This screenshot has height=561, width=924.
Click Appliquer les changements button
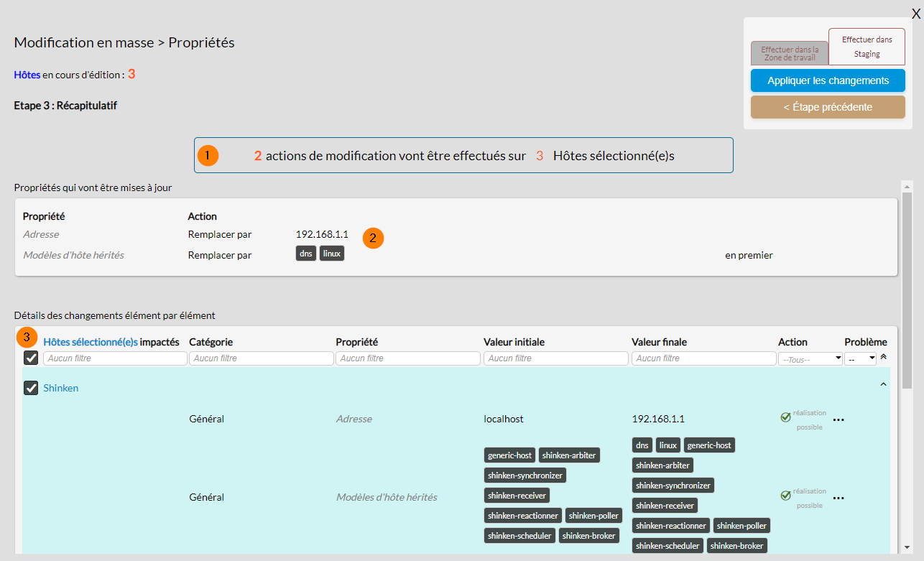click(x=828, y=80)
